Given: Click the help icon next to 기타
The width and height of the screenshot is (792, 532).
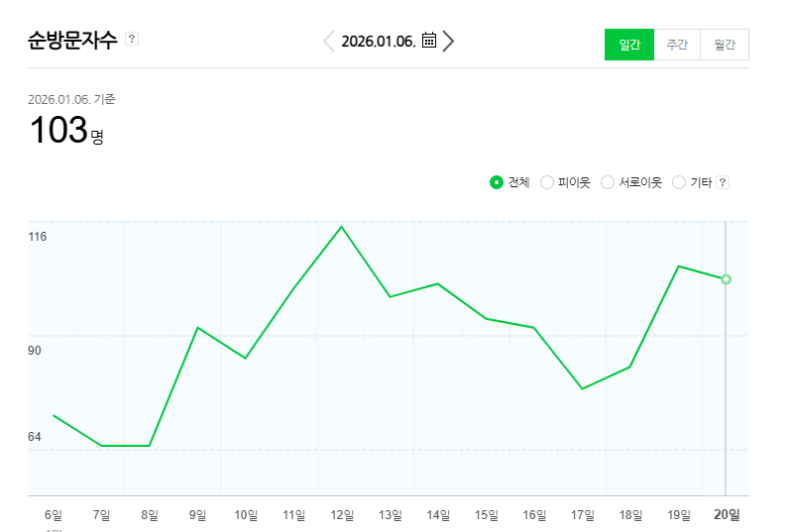Looking at the screenshot, I should pyautogui.click(x=723, y=182).
